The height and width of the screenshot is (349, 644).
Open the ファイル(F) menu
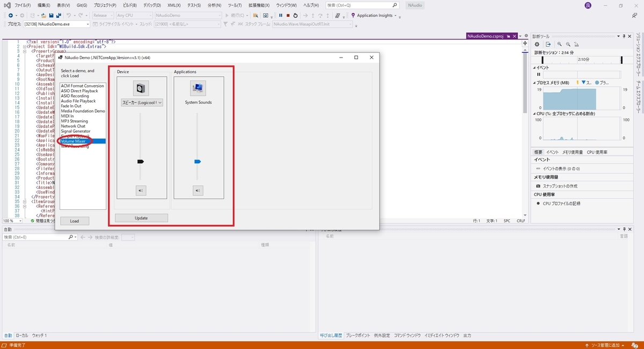pyautogui.click(x=23, y=5)
